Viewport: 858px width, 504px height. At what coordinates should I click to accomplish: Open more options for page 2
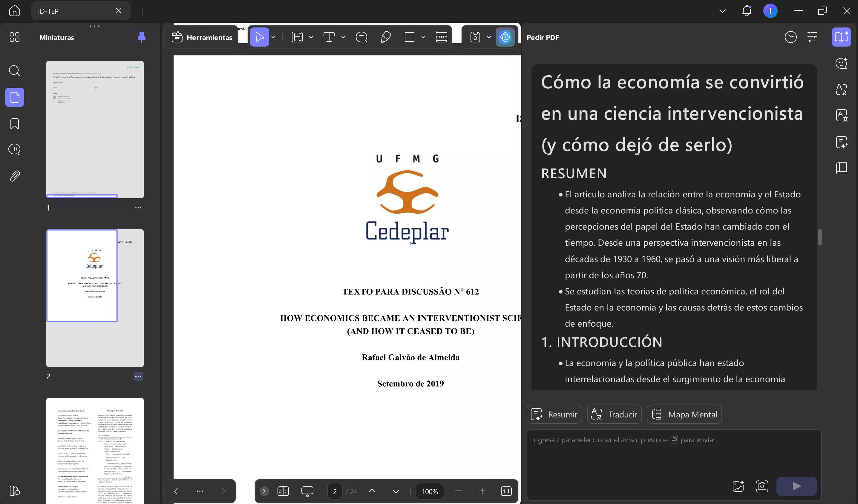click(138, 377)
